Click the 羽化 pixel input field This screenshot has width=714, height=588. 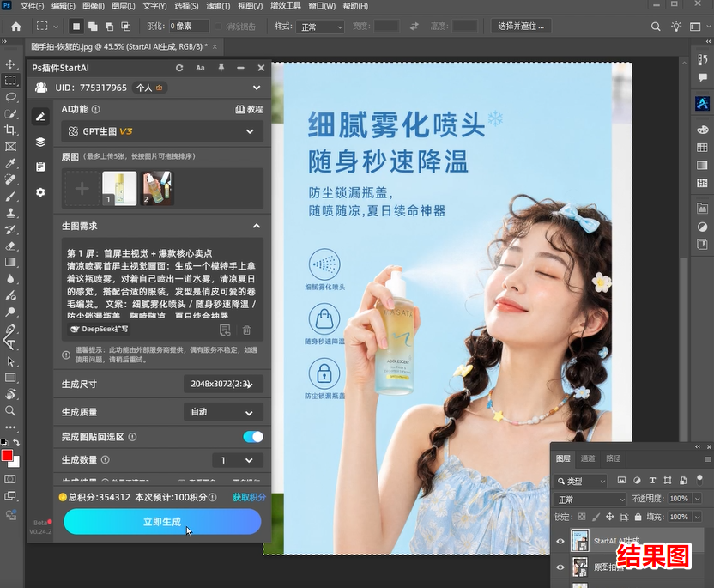click(189, 27)
